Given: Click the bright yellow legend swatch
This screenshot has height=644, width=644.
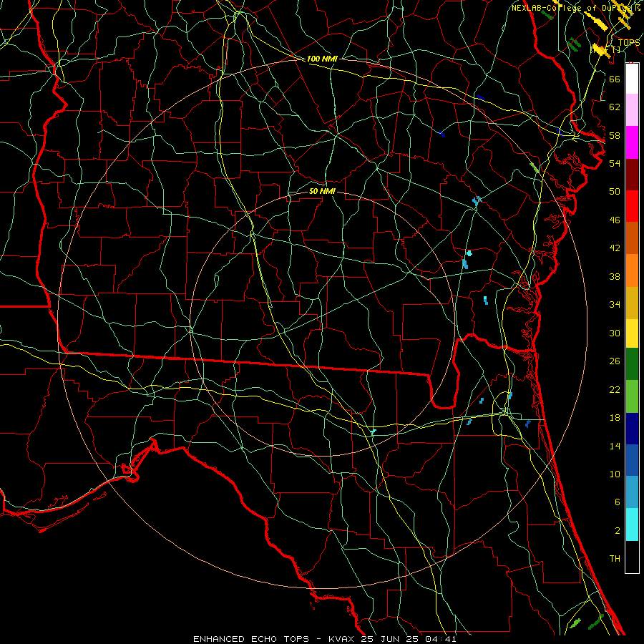Looking at the screenshot, I should pos(632,333).
